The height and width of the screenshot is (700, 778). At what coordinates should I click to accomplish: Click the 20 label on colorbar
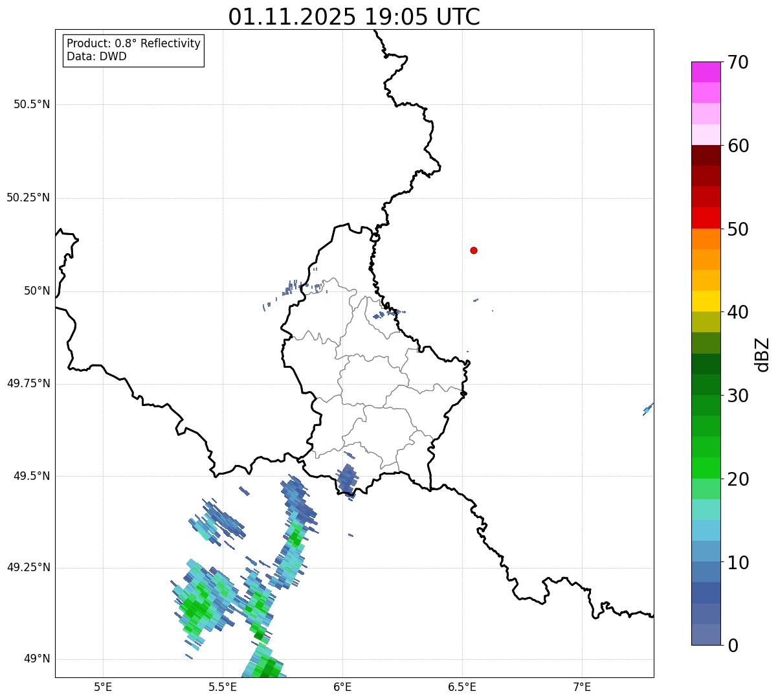[x=738, y=479]
